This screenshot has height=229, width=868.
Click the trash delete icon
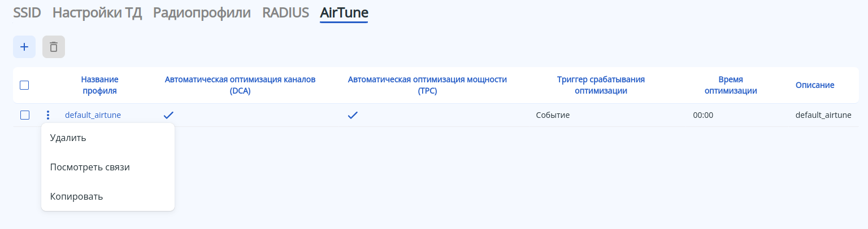click(x=54, y=47)
